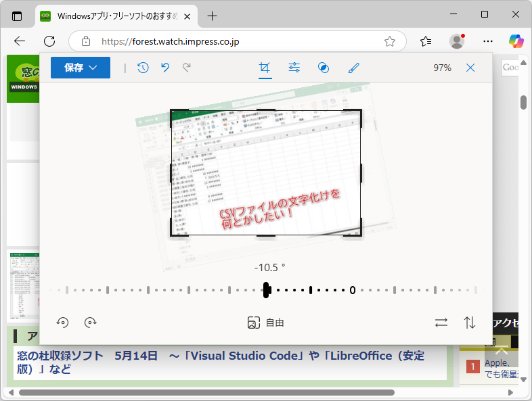Click the reset history clock icon
The image size is (532, 401).
pos(143,68)
